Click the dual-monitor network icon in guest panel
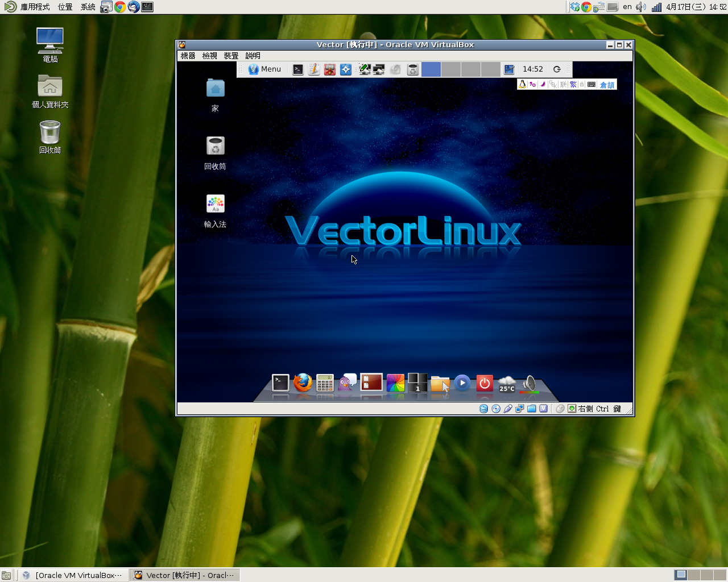Viewport: 728px width, 582px height. 379,69
